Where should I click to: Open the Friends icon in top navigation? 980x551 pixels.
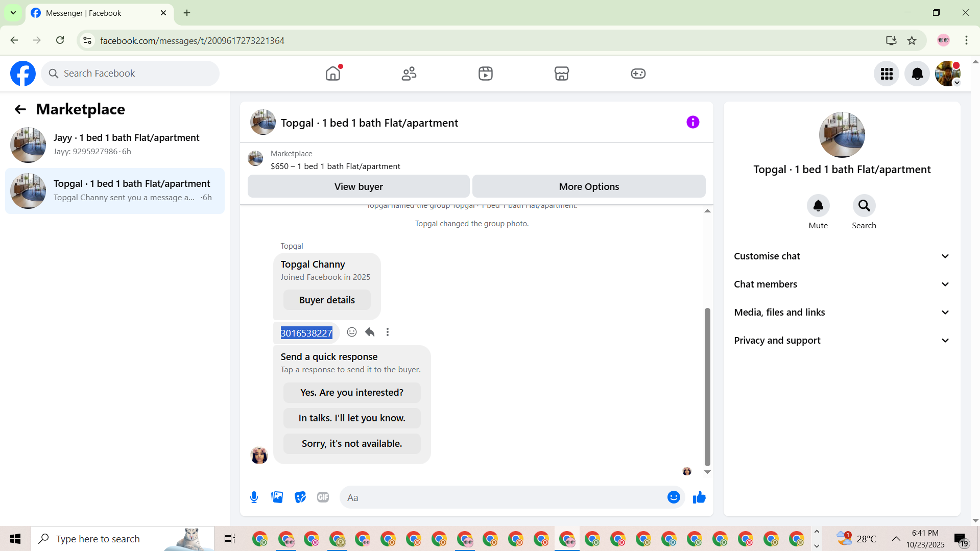pyautogui.click(x=409, y=74)
